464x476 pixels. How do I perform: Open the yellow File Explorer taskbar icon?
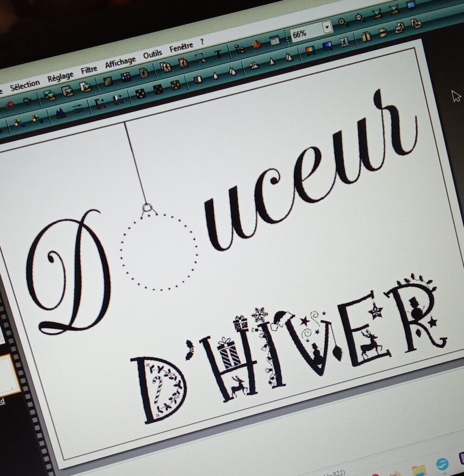point(418,470)
